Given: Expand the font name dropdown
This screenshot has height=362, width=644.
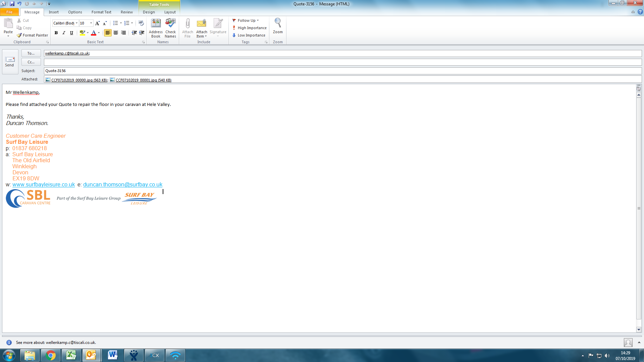Looking at the screenshot, I should click(77, 23).
